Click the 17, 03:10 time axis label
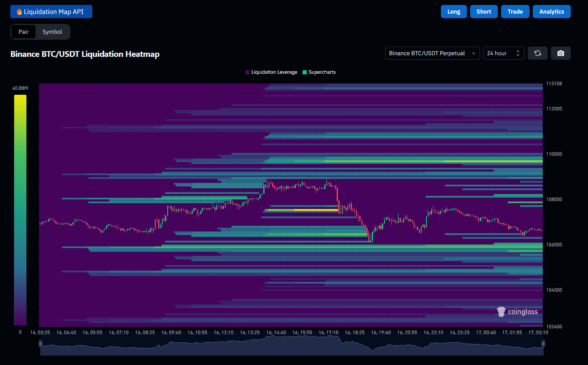 pos(538,332)
